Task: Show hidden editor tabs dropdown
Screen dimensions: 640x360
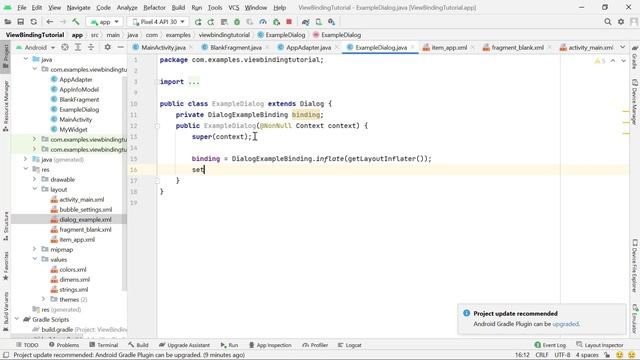Action: click(x=622, y=47)
